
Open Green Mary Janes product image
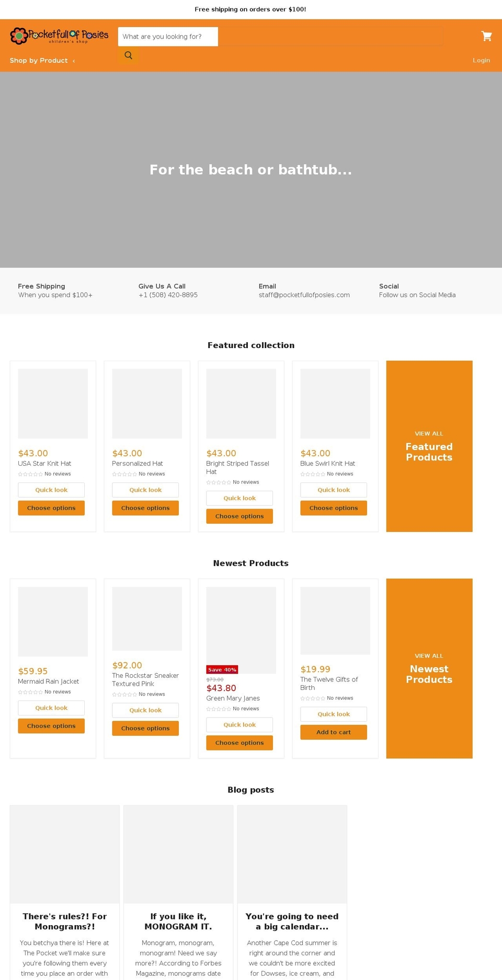[x=241, y=630]
